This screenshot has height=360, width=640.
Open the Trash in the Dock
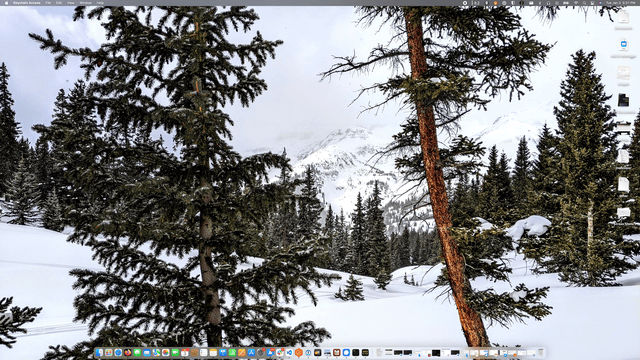pyautogui.click(x=541, y=352)
